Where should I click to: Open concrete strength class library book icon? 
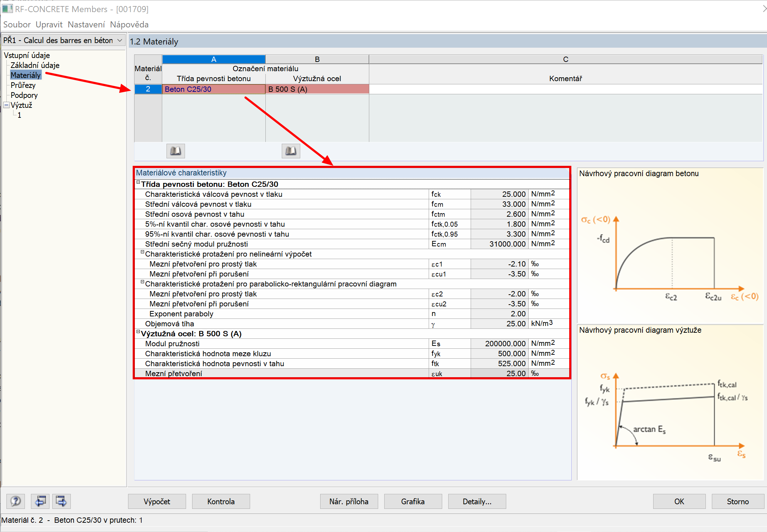point(175,151)
